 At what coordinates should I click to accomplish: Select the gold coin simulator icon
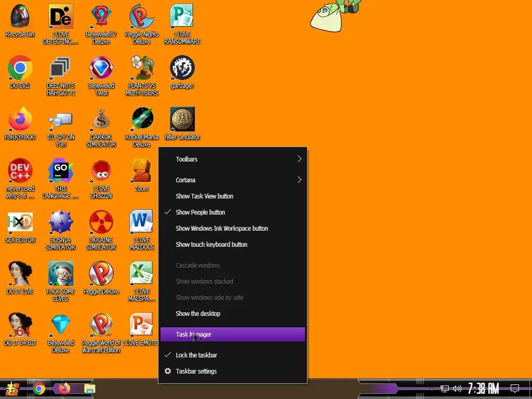(x=182, y=119)
